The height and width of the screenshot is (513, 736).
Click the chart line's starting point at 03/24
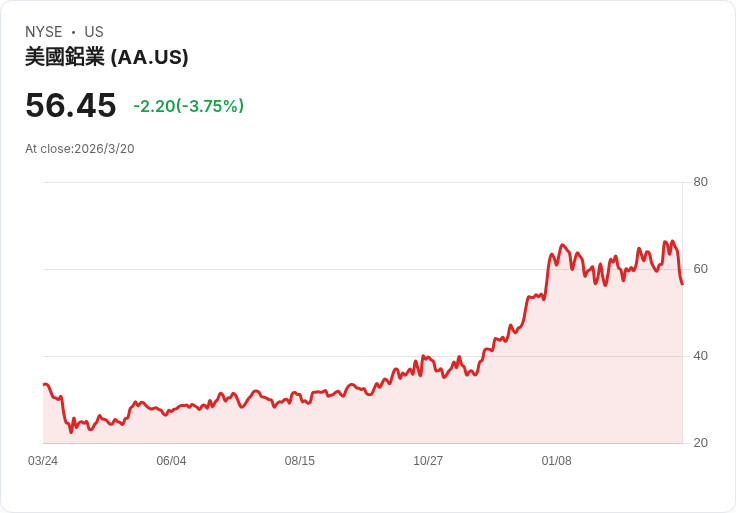(x=44, y=384)
